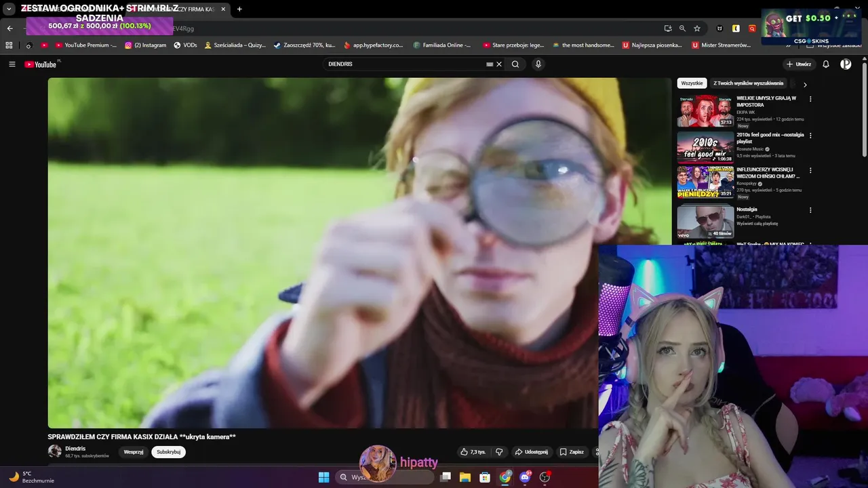Switch to Chrome on the taskbar
Image resolution: width=868 pixels, height=488 pixels.
click(505, 477)
